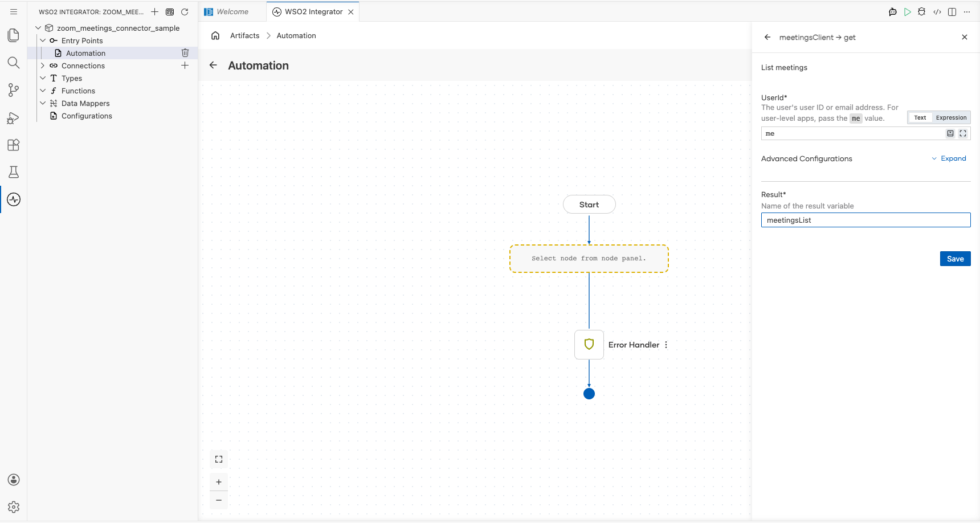Start debugging with the bug icon
This screenshot has height=523, width=980.
click(x=922, y=12)
